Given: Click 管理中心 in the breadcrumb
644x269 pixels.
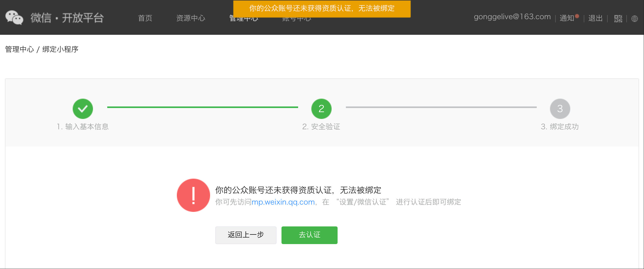Looking at the screenshot, I should pos(19,49).
